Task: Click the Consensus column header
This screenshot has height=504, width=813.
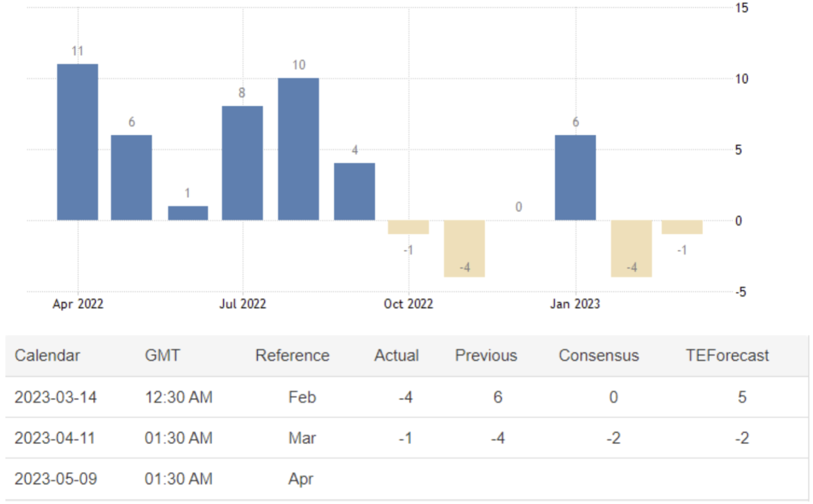Action: pos(599,356)
